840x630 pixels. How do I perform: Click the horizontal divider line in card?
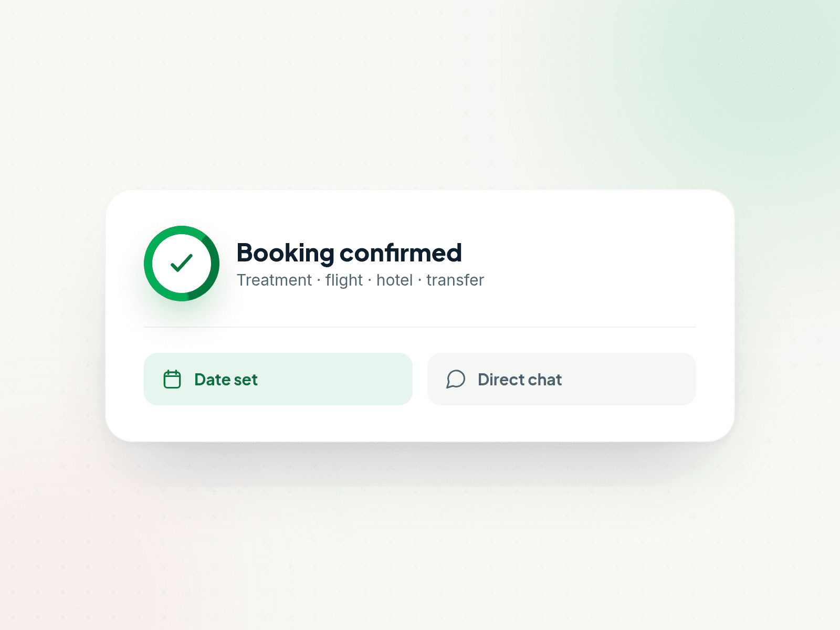pyautogui.click(x=420, y=327)
